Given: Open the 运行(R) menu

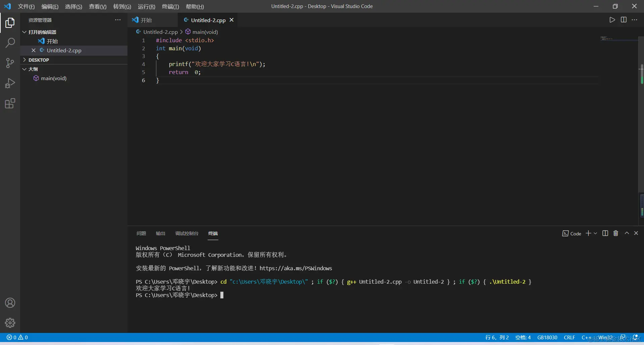Looking at the screenshot, I should tap(147, 7).
